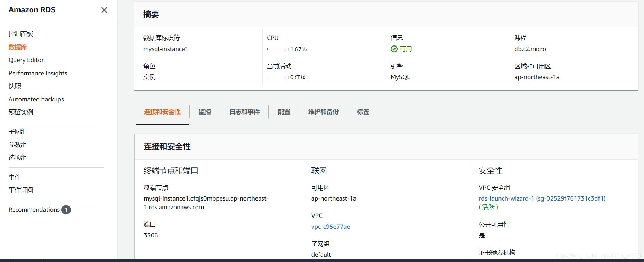Click the 证书颁发机构 label

[497, 253]
